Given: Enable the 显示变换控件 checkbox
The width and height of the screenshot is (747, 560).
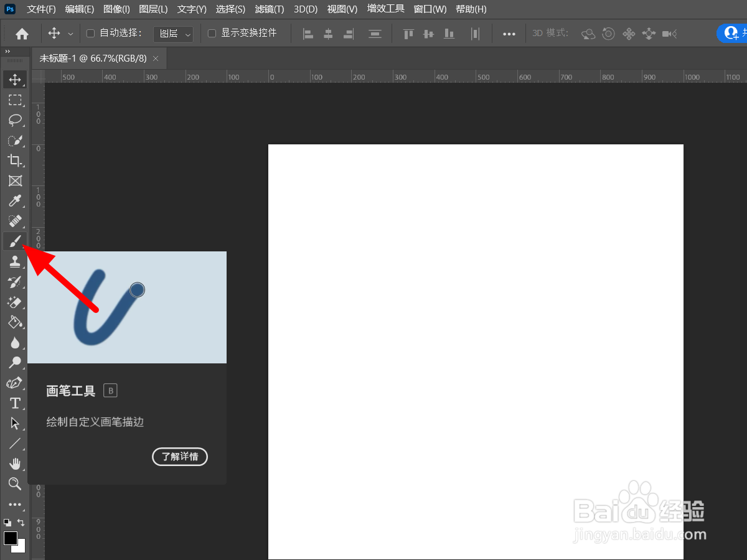Looking at the screenshot, I should [x=212, y=34].
